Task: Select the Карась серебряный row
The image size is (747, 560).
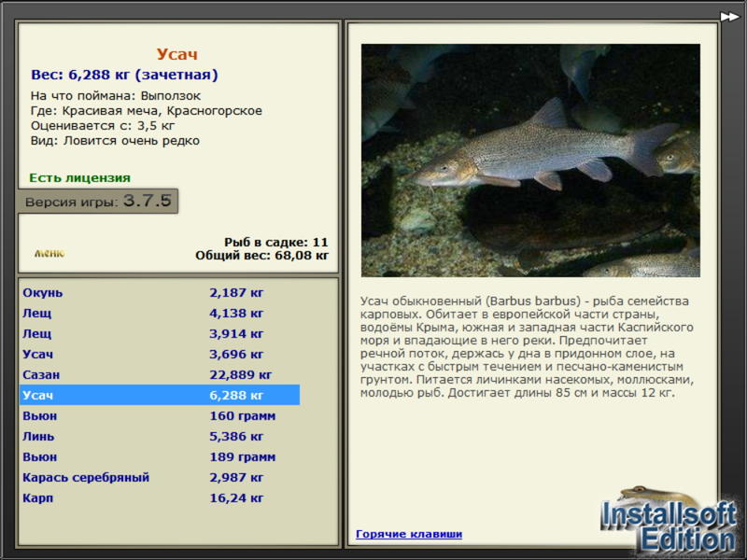Action: point(160,477)
